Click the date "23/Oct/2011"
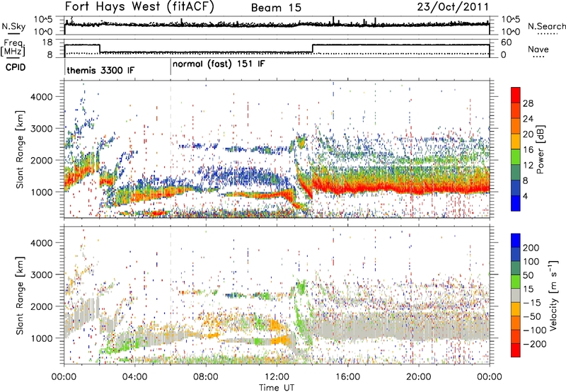This screenshot has width=566, height=392. [x=453, y=7]
